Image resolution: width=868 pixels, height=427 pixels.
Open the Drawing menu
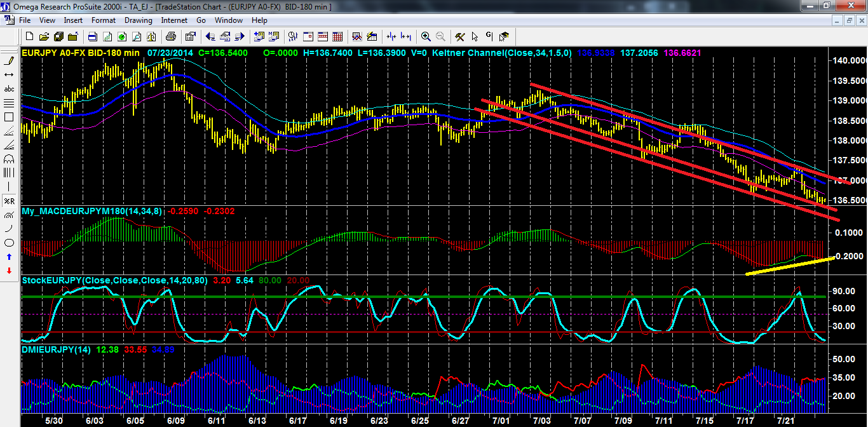tap(138, 20)
